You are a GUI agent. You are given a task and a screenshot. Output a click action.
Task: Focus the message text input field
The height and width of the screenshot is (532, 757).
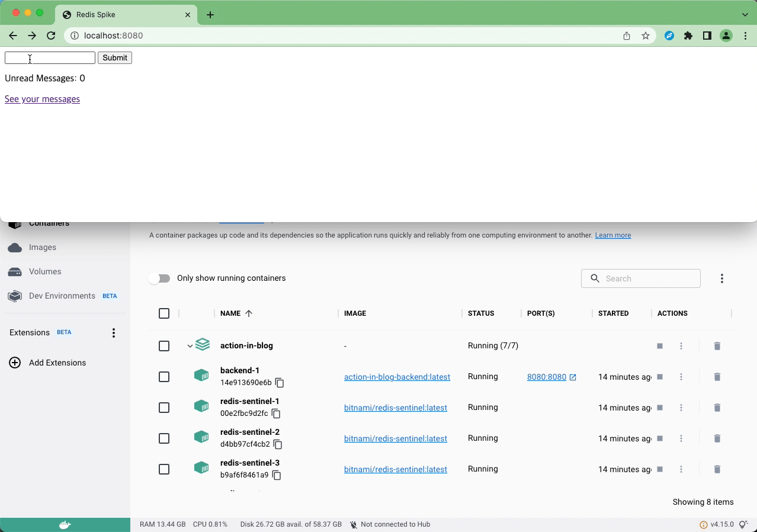pyautogui.click(x=50, y=57)
